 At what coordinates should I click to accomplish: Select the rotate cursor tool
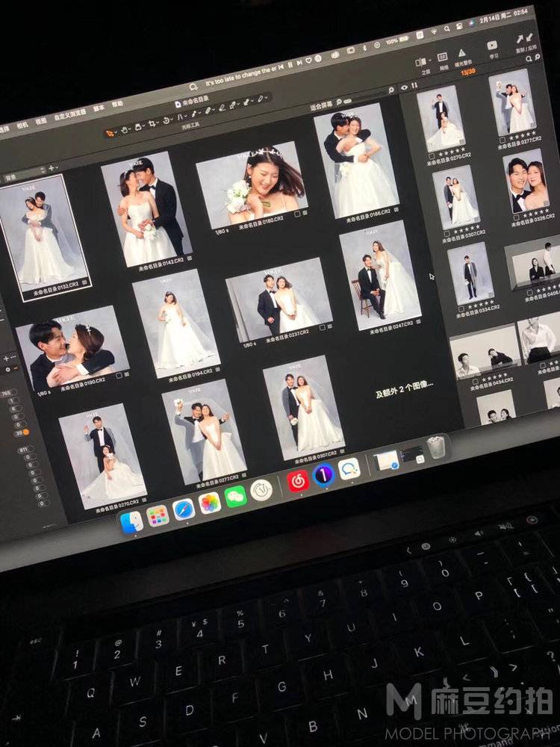(x=167, y=120)
